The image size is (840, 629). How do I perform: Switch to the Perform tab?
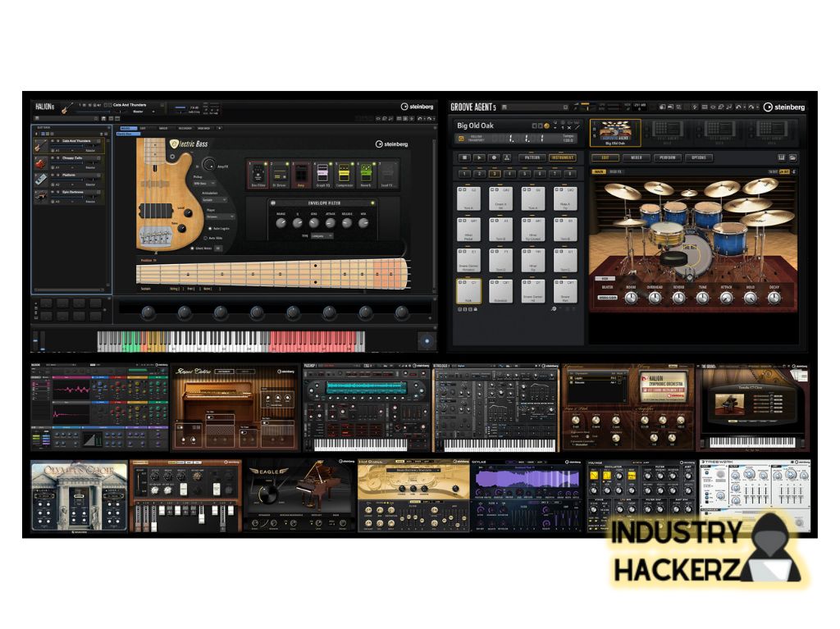pyautogui.click(x=668, y=157)
